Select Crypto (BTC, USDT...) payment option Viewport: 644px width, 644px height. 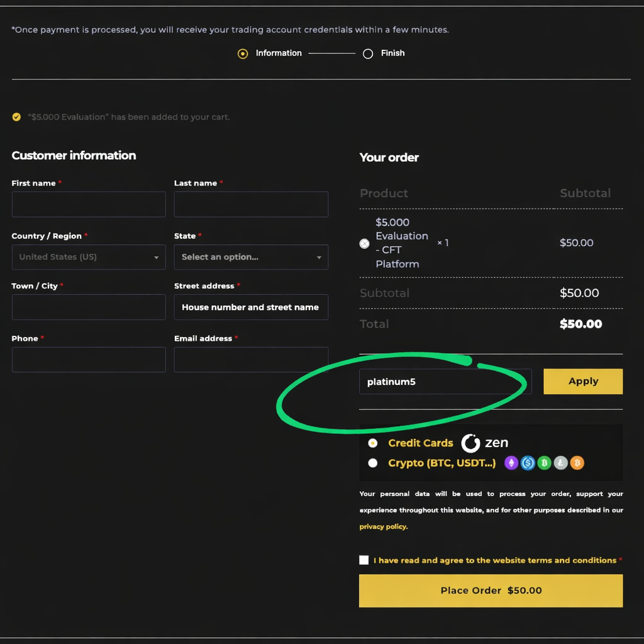point(373,464)
